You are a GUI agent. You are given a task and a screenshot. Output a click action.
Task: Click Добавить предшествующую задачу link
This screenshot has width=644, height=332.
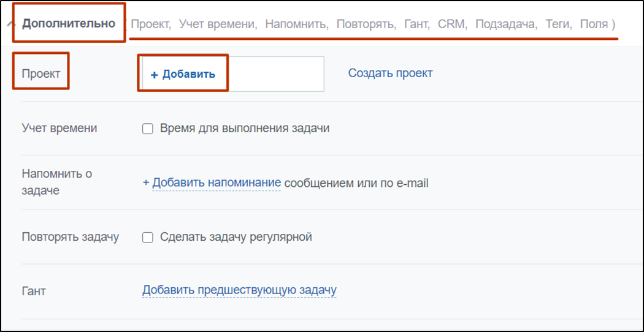click(x=239, y=290)
